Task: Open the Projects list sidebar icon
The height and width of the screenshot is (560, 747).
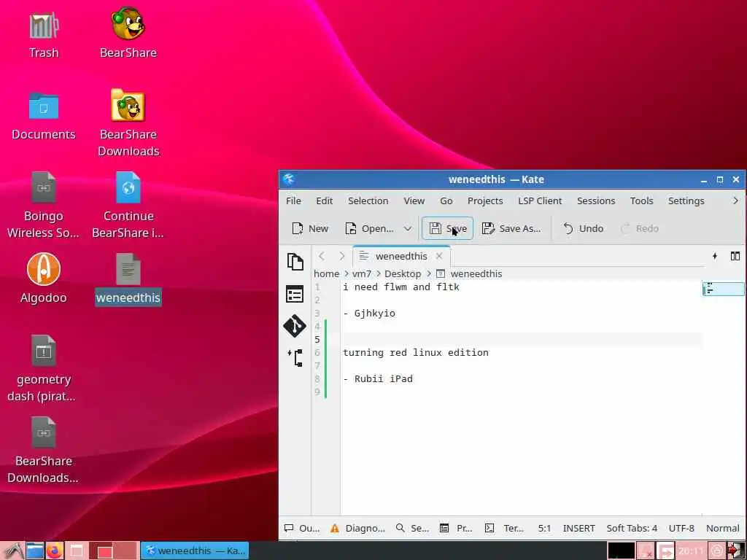Action: click(x=295, y=294)
